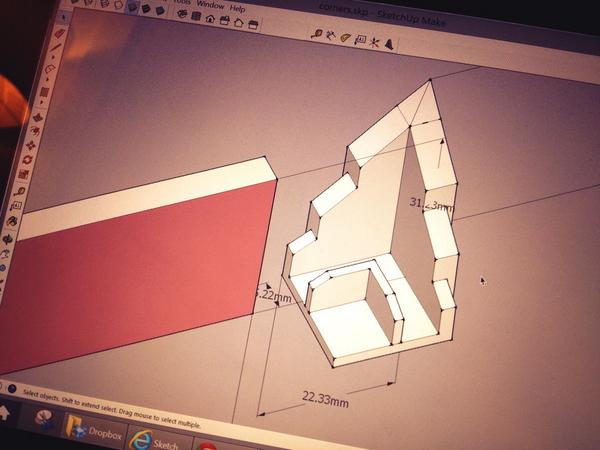Select the Text label tool in left toolbar
The image size is (600, 450).
click(16, 206)
